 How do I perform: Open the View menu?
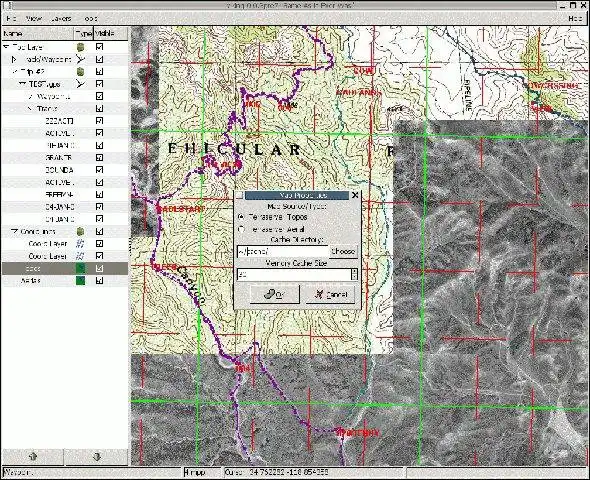33,18
